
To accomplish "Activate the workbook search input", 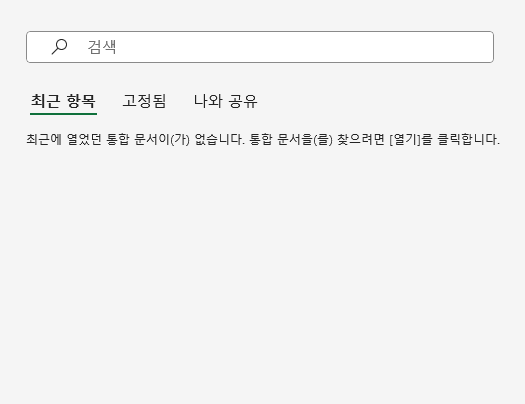I will point(260,47).
